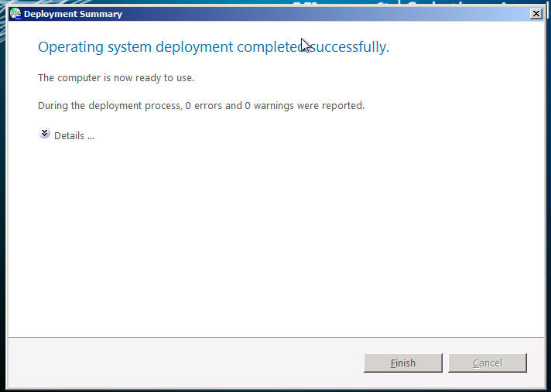The width and height of the screenshot is (551, 392).
Task: Click the word "successfully" in the heading
Action: pos(350,47)
